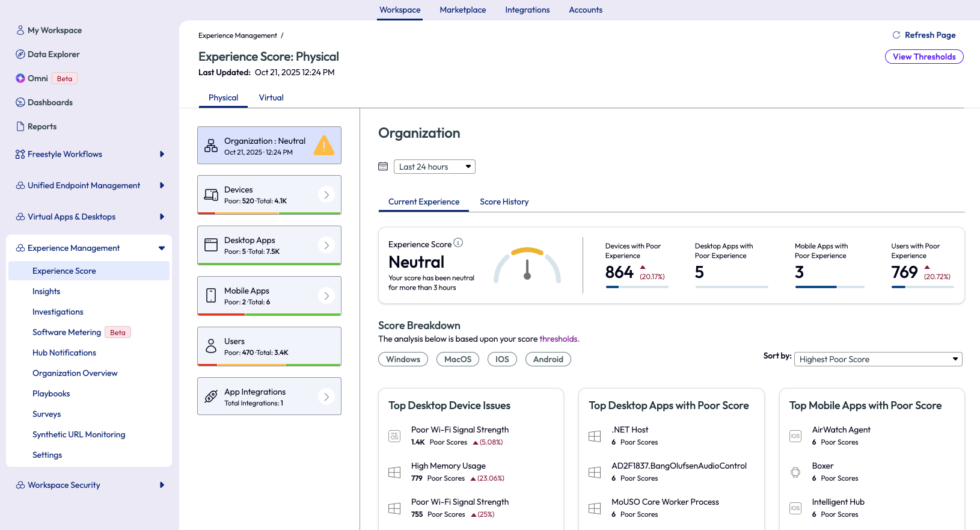
Task: Open the Last 24 hours dropdown
Action: (434, 167)
